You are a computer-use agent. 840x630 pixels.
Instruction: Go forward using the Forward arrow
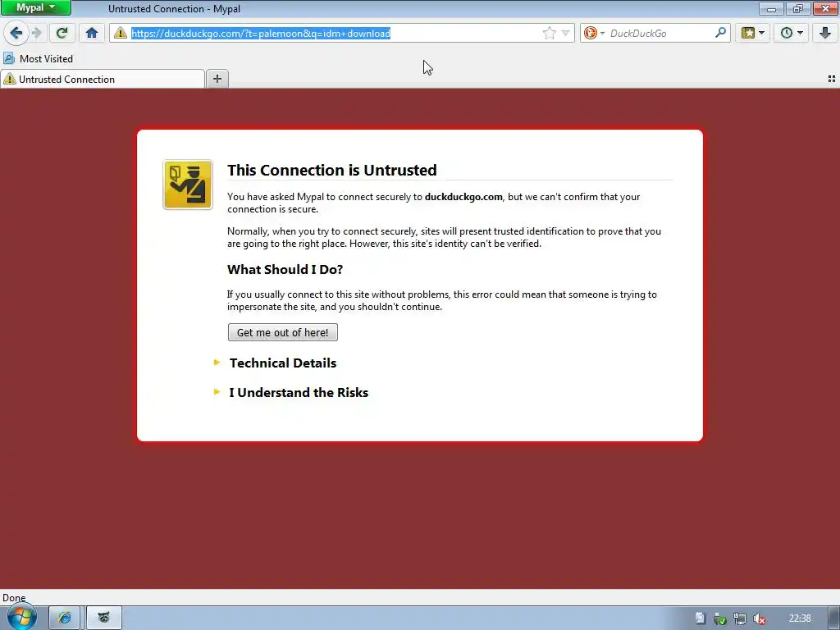(36, 33)
